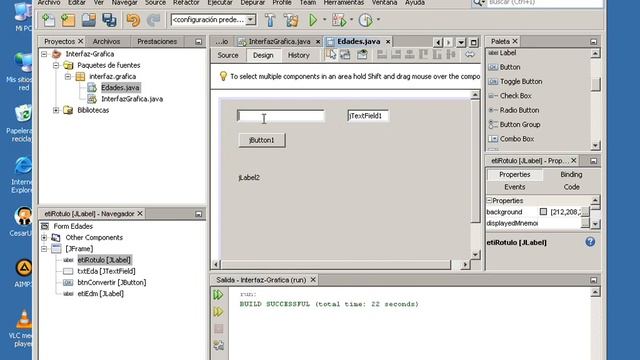640x360 pixels.
Task: Open the Herramientas menu
Action: click(343, 2)
